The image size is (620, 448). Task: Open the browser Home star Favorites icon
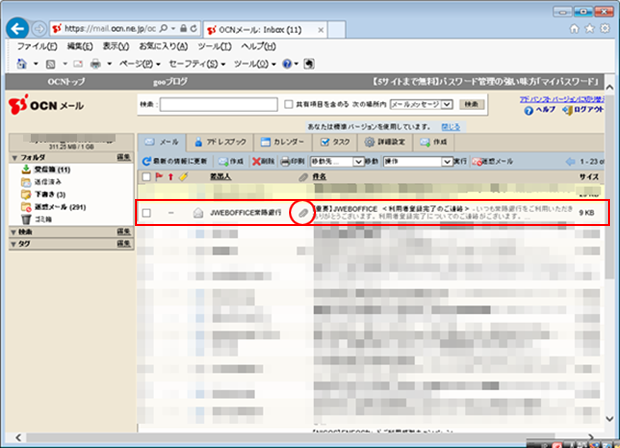(x=590, y=28)
